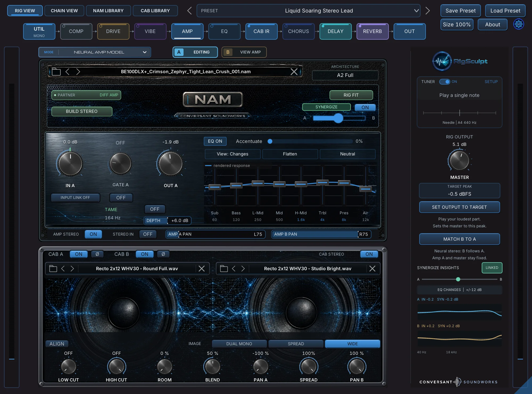The image size is (532, 394).
Task: Select the Reverb block in chain
Action: pyautogui.click(x=372, y=31)
